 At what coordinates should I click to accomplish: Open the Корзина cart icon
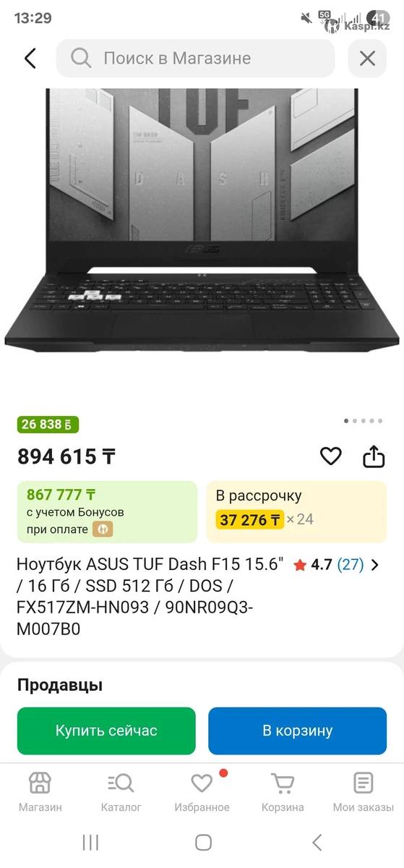coord(283,783)
